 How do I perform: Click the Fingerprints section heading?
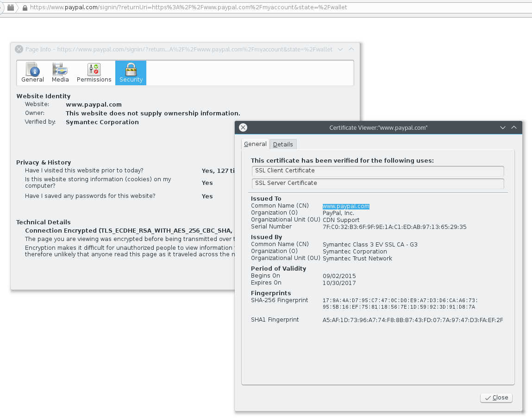[271, 293]
